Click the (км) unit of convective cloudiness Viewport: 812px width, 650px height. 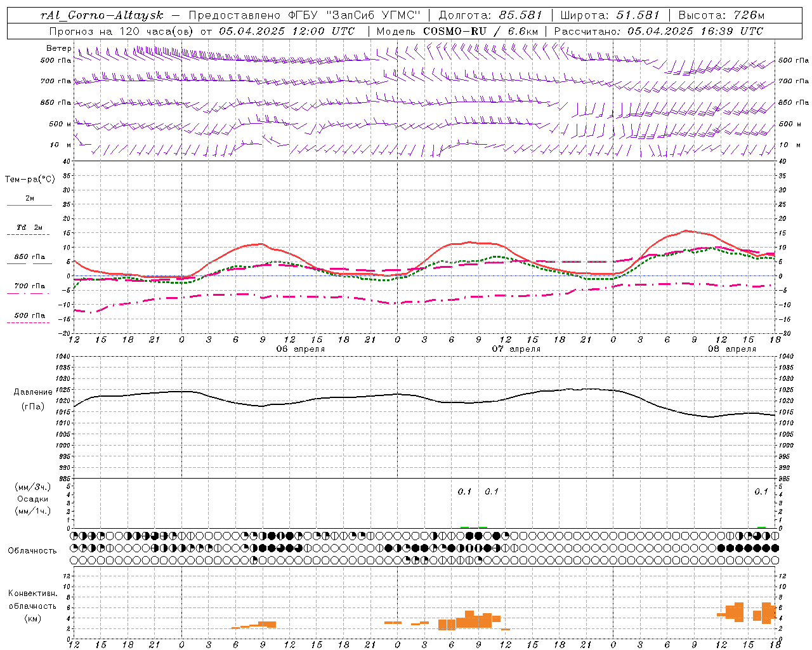(x=33, y=618)
